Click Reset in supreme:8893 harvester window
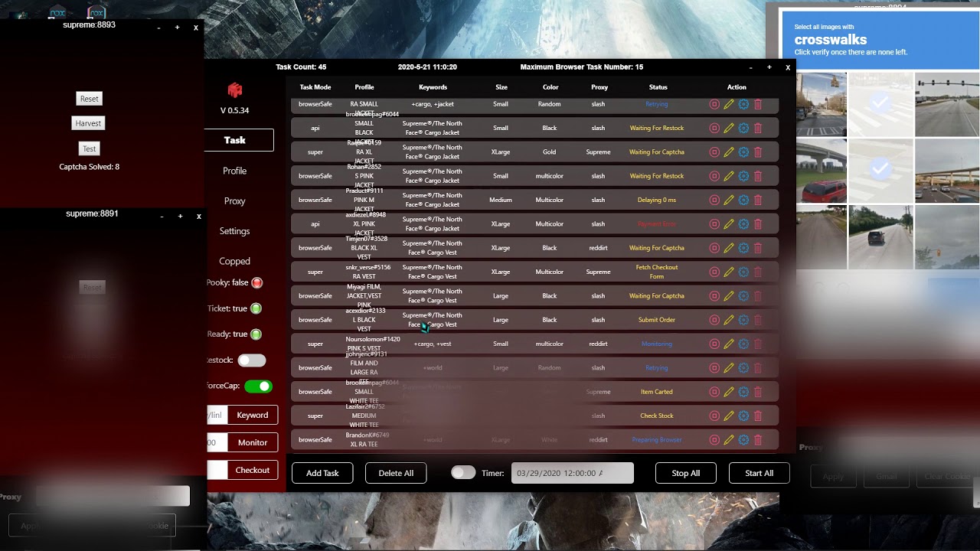The height and width of the screenshot is (551, 980). point(90,99)
